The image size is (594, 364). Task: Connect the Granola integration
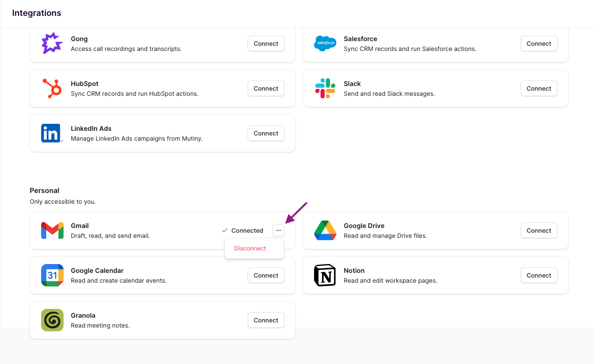click(266, 320)
